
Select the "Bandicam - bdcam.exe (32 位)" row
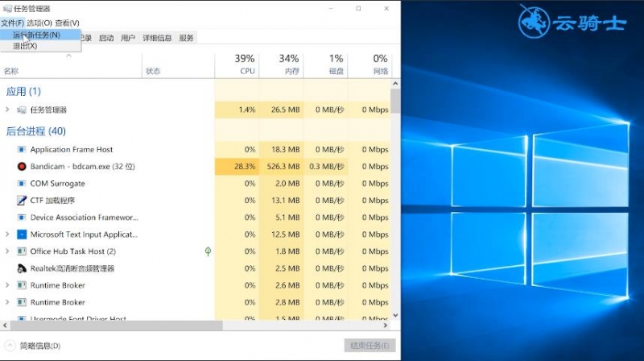tap(195, 167)
